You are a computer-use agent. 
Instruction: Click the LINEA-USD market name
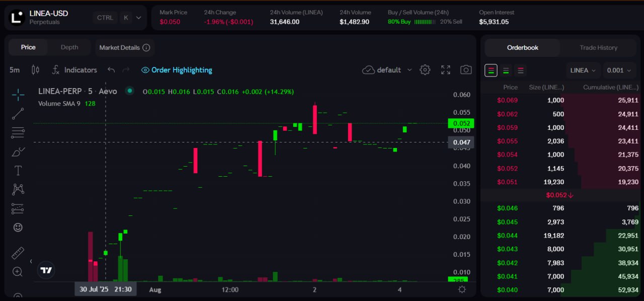pos(49,13)
